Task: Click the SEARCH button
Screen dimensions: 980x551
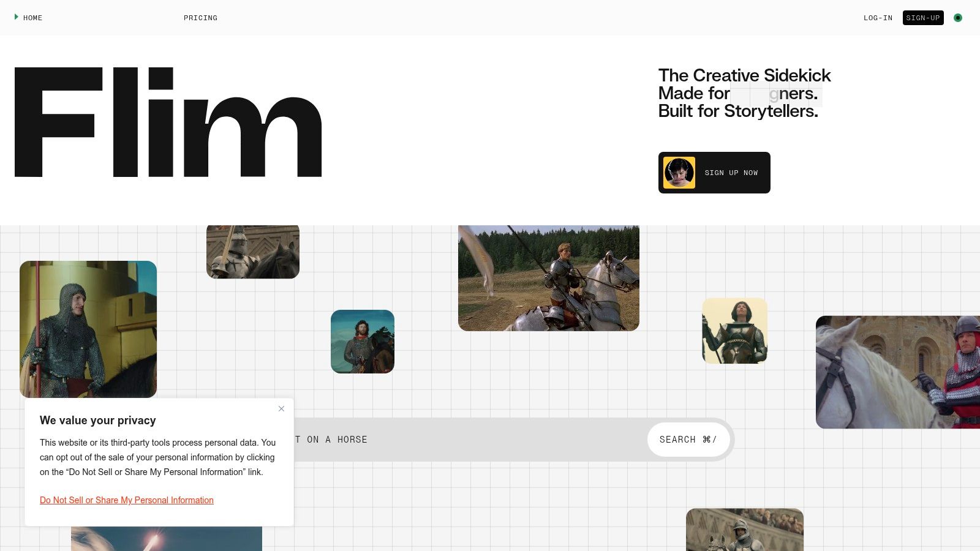Action: click(688, 440)
